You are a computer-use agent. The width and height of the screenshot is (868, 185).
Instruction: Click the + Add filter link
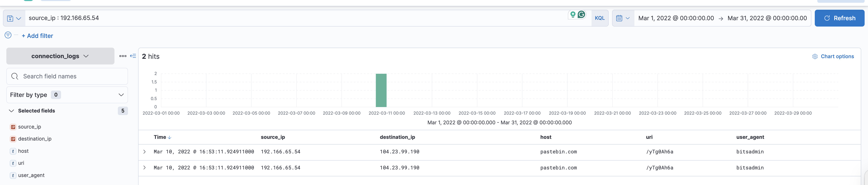tap(37, 36)
